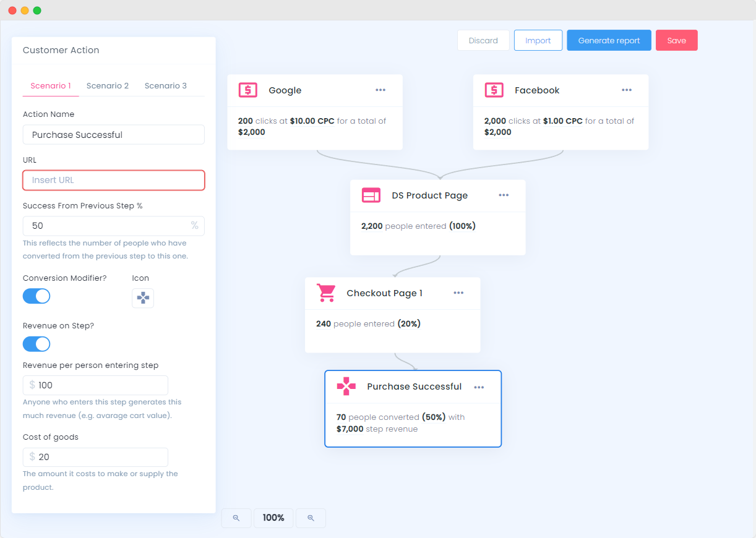Click the Checkout Page shopping cart icon
This screenshot has width=756, height=538.
pyautogui.click(x=326, y=293)
